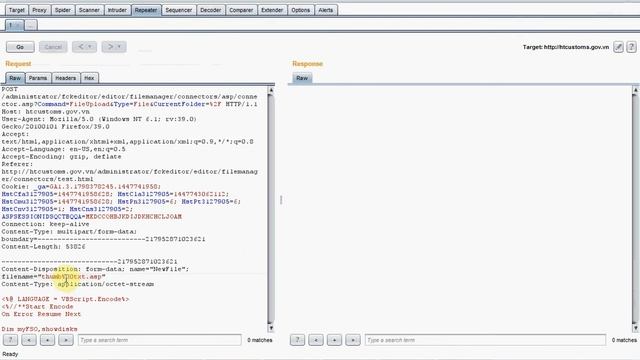This screenshot has width=640, height=360.
Task: Go back to previous request in history
Action: pyautogui.click(x=84, y=47)
